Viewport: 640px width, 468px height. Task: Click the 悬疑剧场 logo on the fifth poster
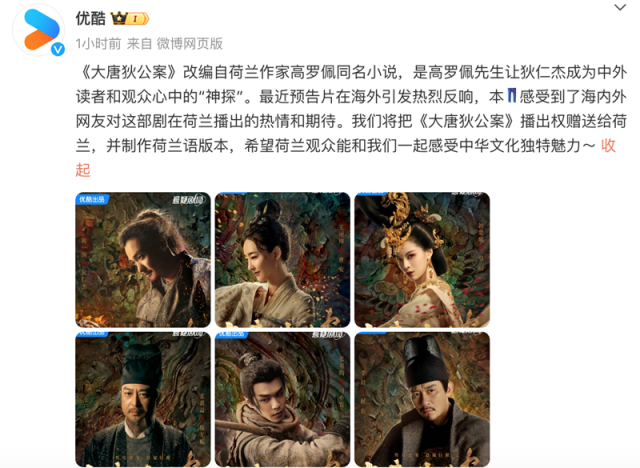tap(327, 335)
